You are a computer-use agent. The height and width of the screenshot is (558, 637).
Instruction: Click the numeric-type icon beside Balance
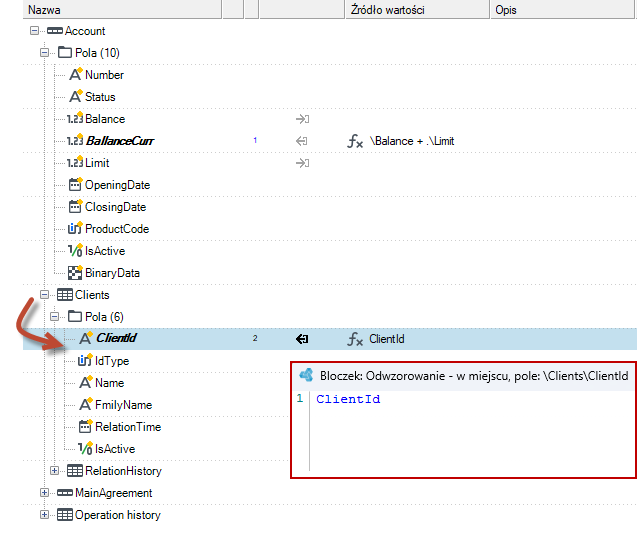pos(75,118)
